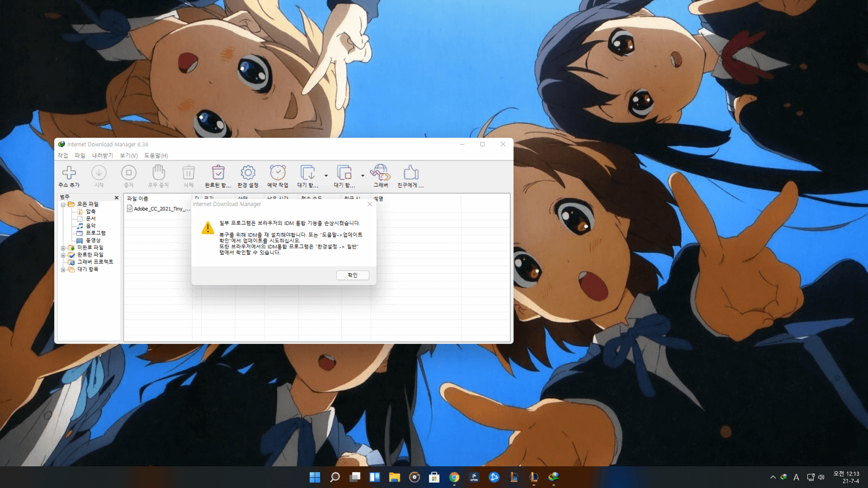Click the stop queue icon with square
This screenshot has height=488, width=868.
click(x=344, y=172)
